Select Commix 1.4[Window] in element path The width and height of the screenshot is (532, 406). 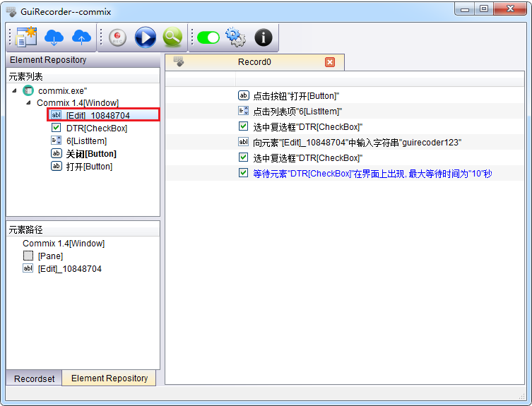click(x=64, y=243)
